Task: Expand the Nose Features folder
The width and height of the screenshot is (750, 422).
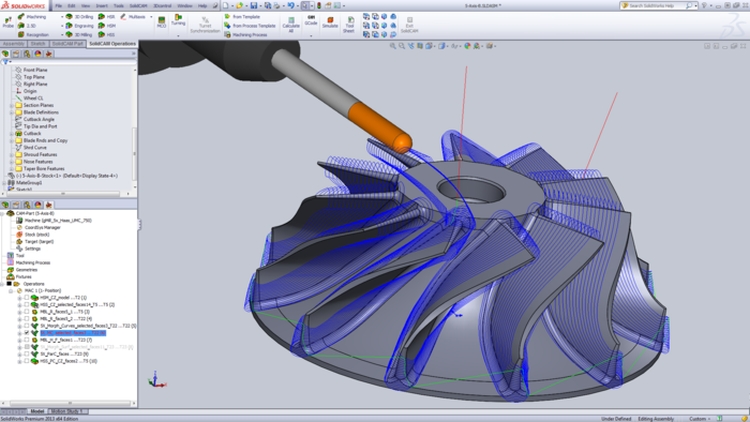Action: (x=11, y=162)
